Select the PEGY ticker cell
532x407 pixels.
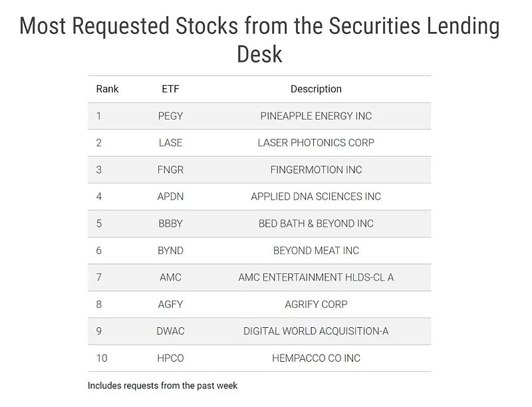(x=170, y=116)
